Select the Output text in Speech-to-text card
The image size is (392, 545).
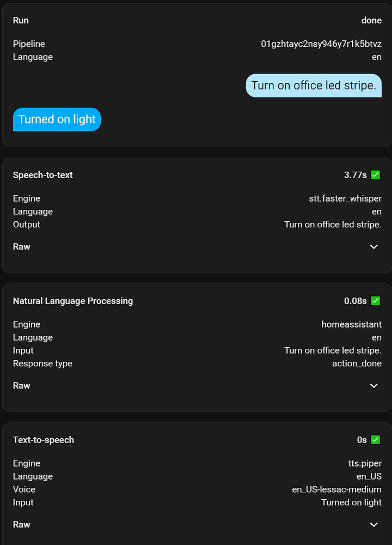333,224
